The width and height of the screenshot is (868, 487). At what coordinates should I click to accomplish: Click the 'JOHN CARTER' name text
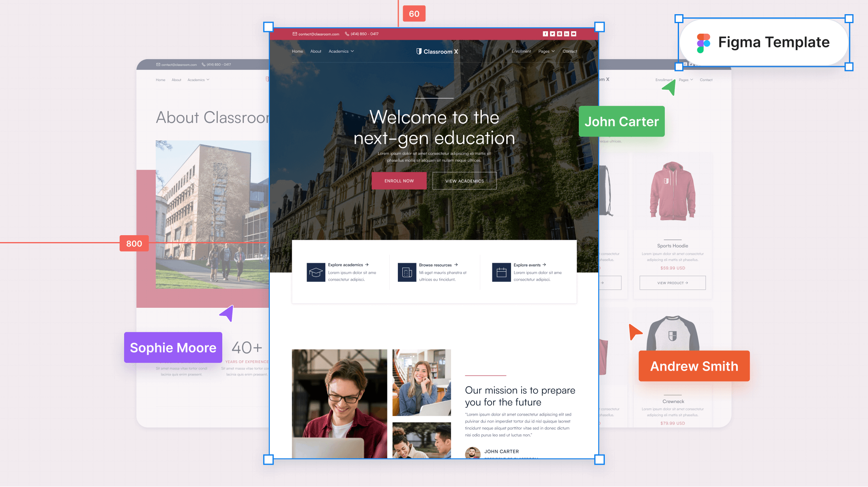click(x=502, y=451)
